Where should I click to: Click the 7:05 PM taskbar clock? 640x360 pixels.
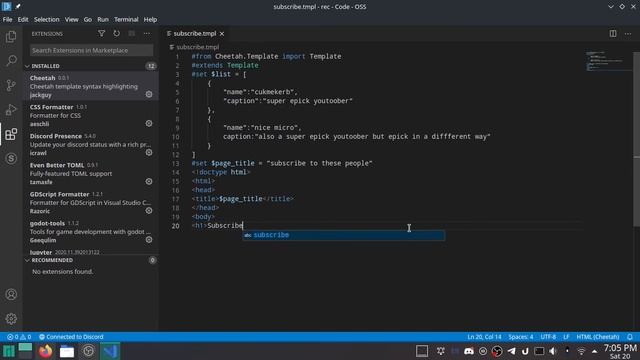[x=620, y=351]
